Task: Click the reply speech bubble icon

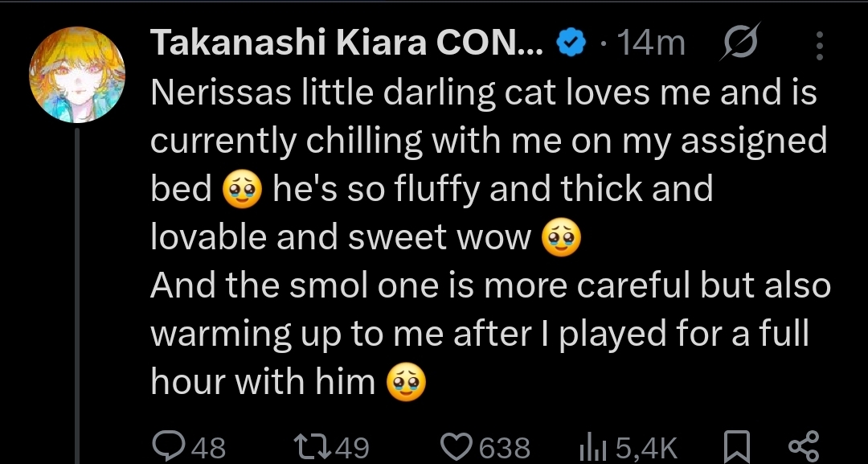Action: click(169, 446)
